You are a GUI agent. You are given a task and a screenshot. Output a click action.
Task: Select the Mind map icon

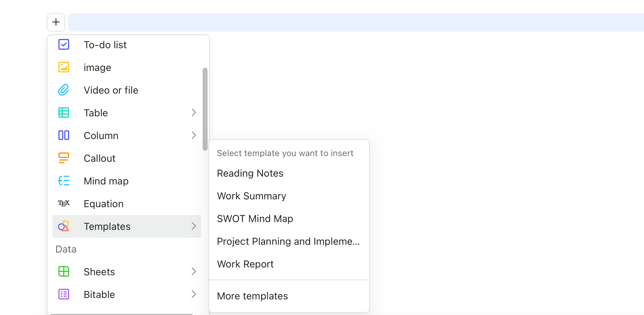click(x=64, y=181)
